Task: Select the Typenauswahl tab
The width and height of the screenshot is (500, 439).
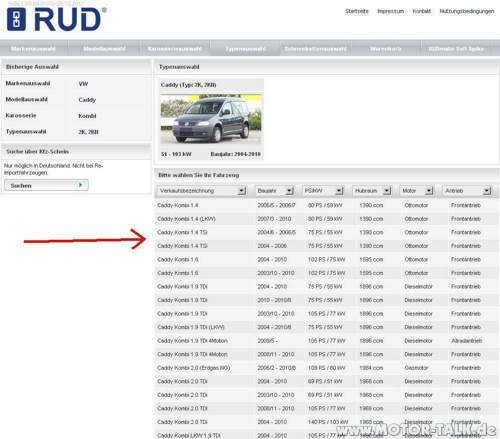Action: (x=245, y=49)
